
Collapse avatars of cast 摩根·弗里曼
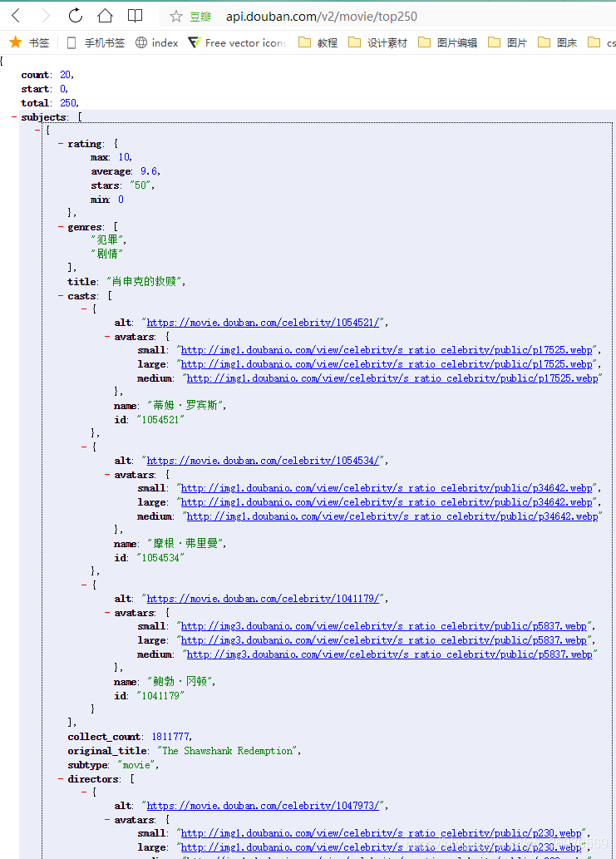point(107,475)
